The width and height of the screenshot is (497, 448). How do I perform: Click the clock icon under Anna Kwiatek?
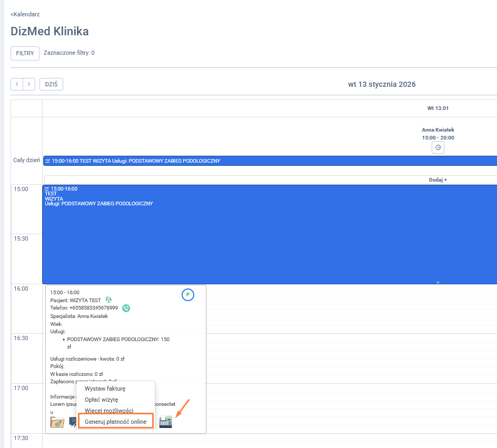pos(438,147)
